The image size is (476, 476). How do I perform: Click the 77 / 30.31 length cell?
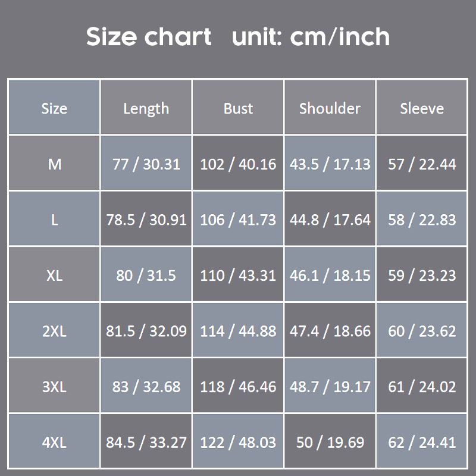146,164
